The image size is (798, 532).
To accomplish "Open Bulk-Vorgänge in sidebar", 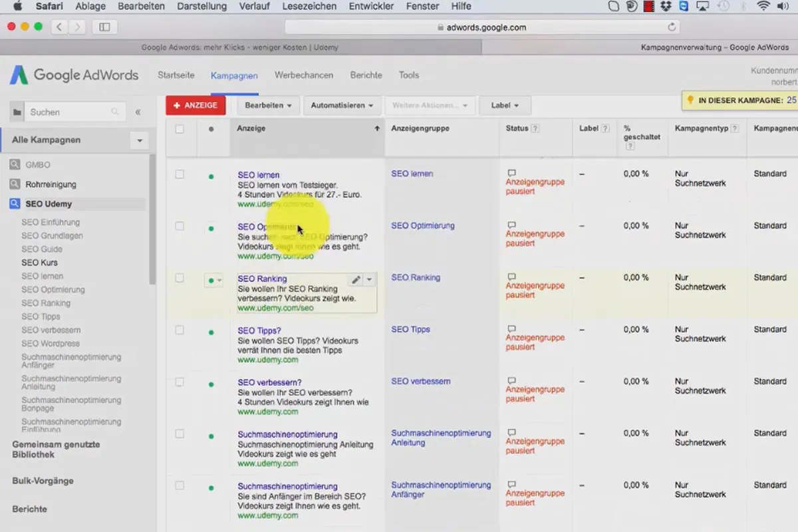I will click(x=43, y=481).
